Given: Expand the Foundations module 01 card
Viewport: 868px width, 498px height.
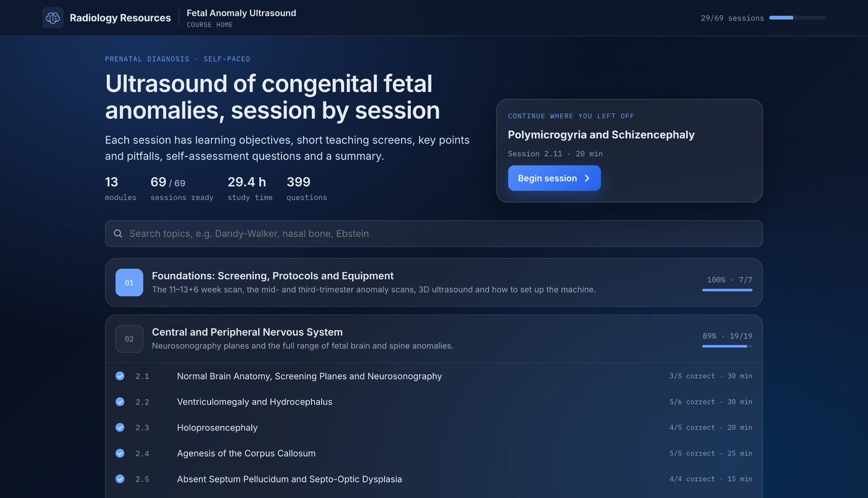Looking at the screenshot, I should [433, 283].
